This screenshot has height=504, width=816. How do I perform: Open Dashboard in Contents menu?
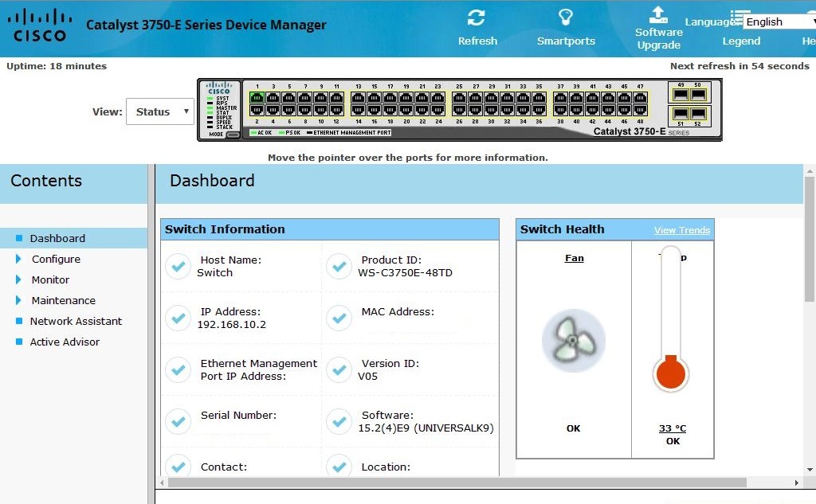tap(57, 238)
